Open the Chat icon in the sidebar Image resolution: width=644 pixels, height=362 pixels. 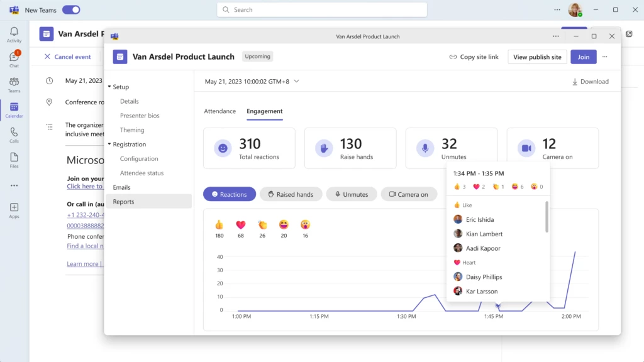click(x=13, y=57)
